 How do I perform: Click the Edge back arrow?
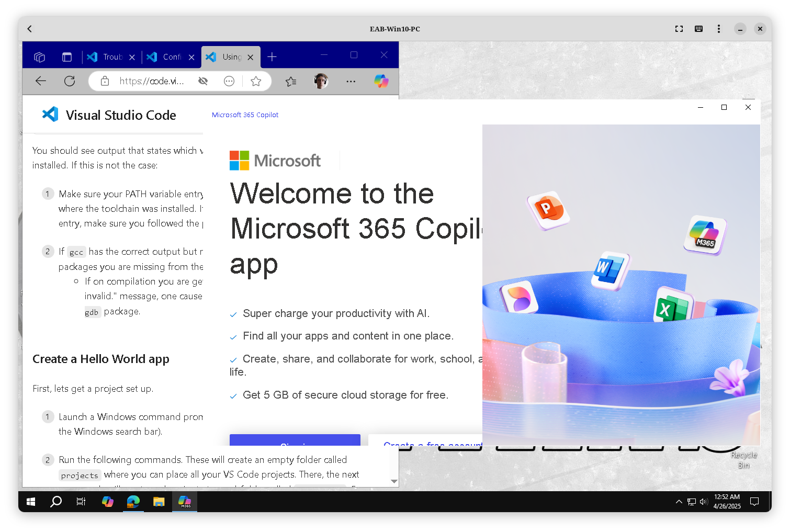tap(41, 81)
